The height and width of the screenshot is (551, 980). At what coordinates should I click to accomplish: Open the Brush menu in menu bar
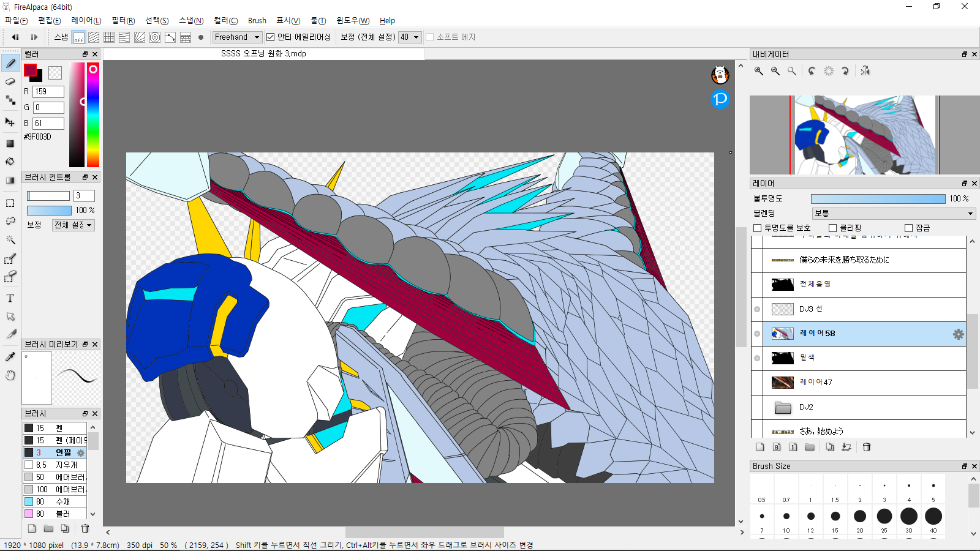(x=257, y=21)
